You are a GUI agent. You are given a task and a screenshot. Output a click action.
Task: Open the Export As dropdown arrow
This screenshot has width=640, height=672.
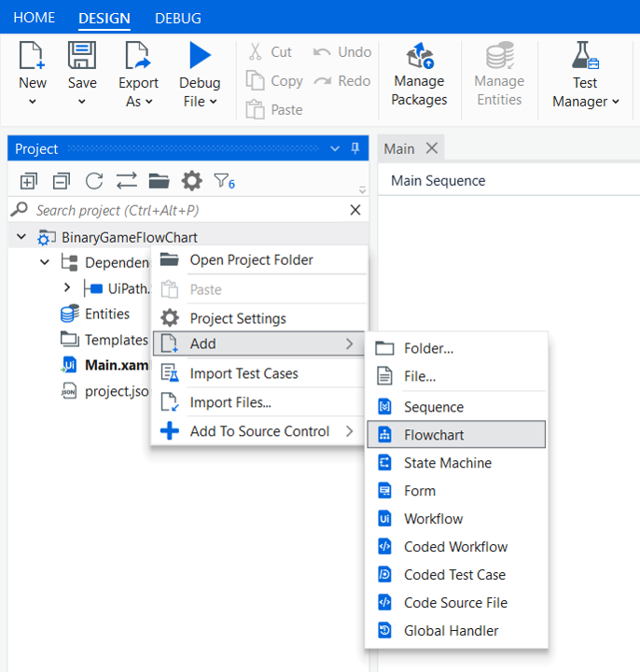(x=148, y=102)
